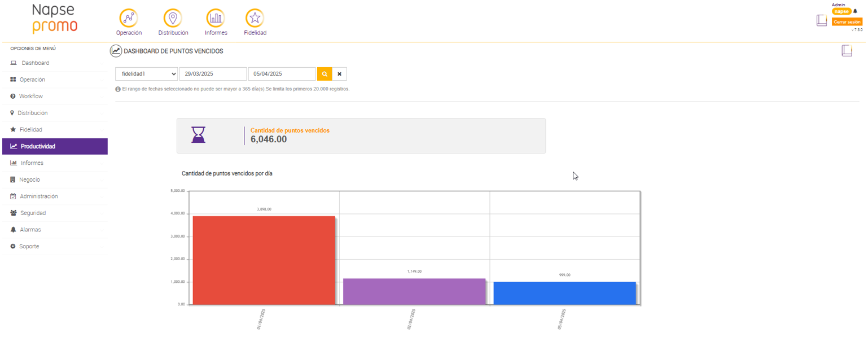Click the orange search button
This screenshot has width=868, height=346.
(x=325, y=74)
